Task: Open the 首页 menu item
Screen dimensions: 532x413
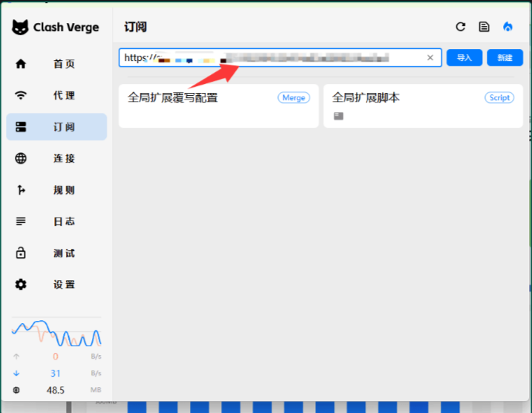Action: [x=64, y=64]
